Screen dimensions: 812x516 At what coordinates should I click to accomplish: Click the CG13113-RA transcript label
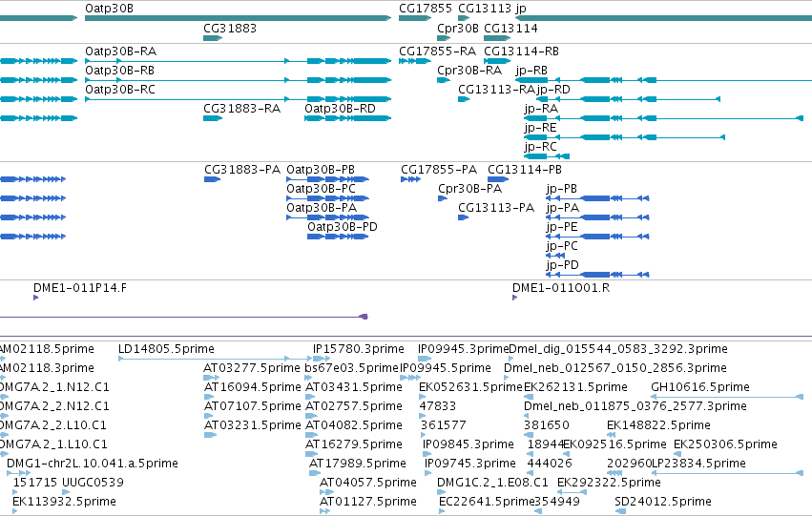[x=496, y=90]
